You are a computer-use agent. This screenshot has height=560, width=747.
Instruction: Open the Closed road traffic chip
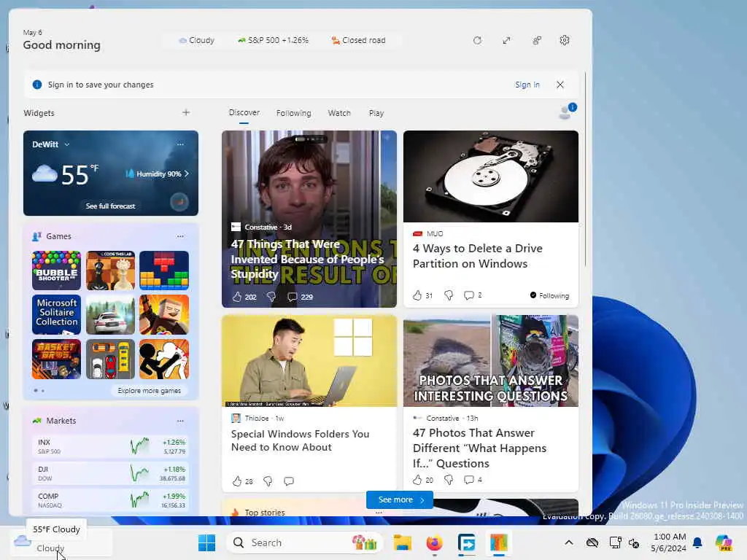tap(358, 41)
